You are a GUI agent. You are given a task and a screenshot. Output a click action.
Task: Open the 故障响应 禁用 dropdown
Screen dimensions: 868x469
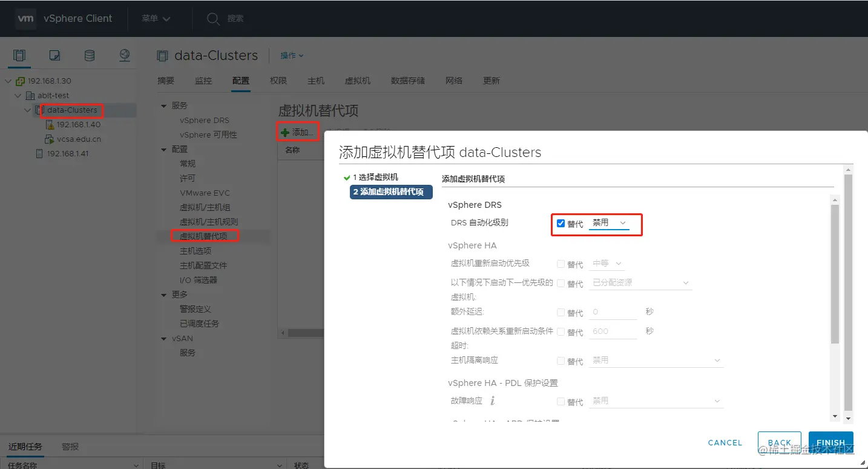tap(656, 401)
